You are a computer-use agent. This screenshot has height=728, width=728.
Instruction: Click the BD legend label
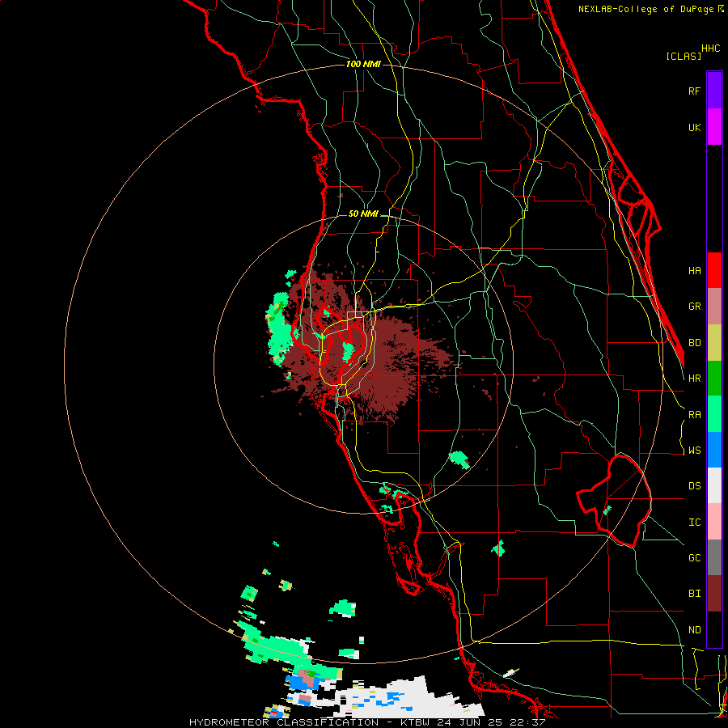694,343
